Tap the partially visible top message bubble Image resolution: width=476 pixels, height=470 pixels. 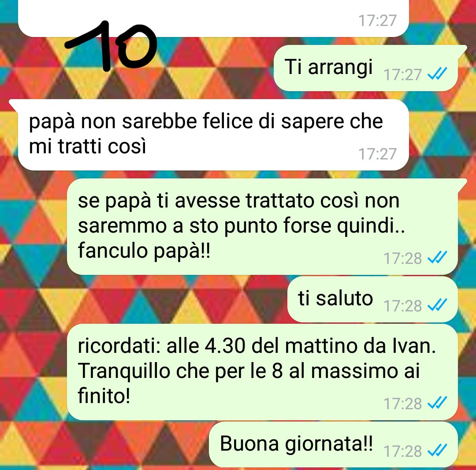[213, 18]
